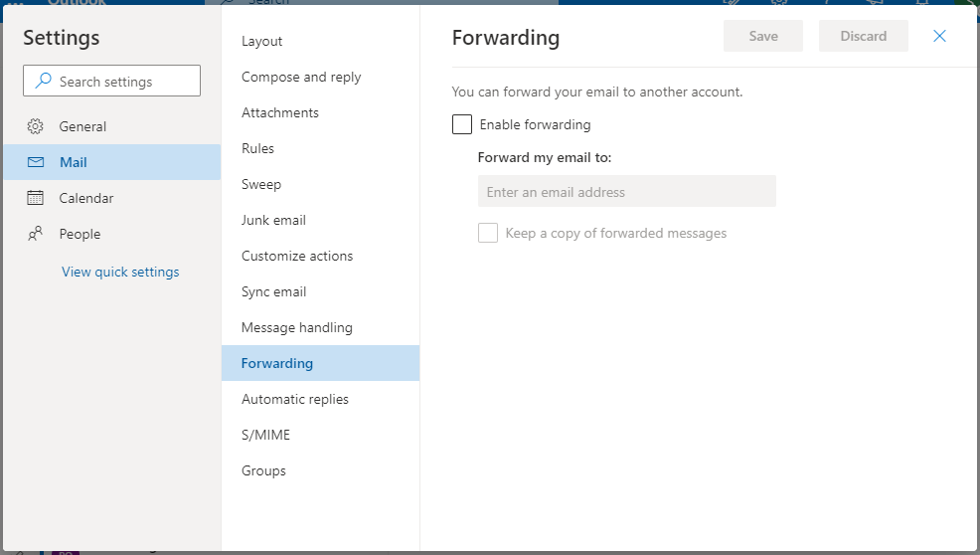Click the General gear icon
Image resolution: width=980 pixels, height=555 pixels.
point(36,126)
